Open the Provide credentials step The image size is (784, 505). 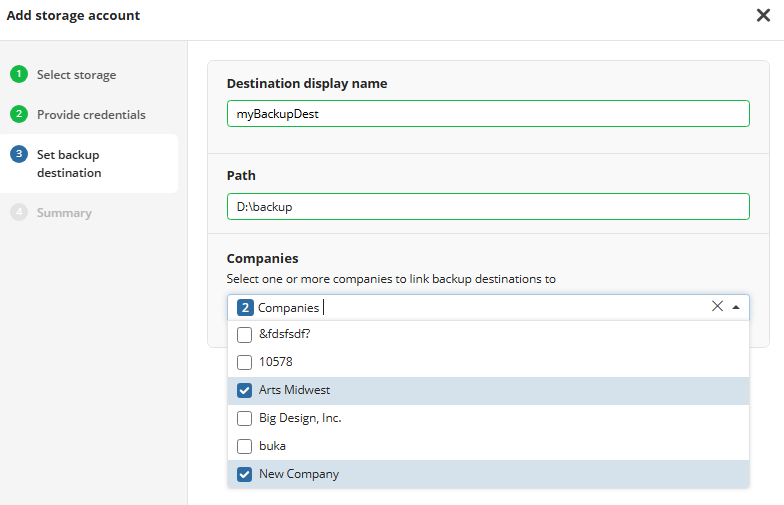91,115
